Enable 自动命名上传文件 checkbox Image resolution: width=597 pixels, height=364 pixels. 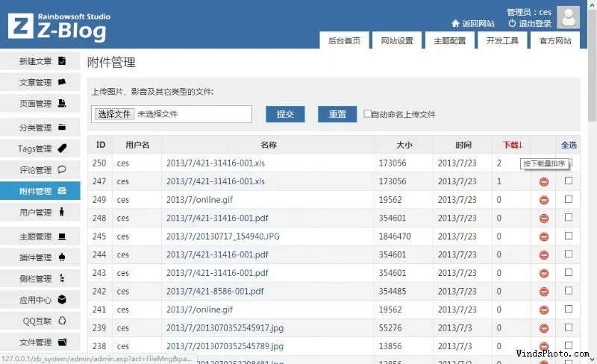[367, 113]
